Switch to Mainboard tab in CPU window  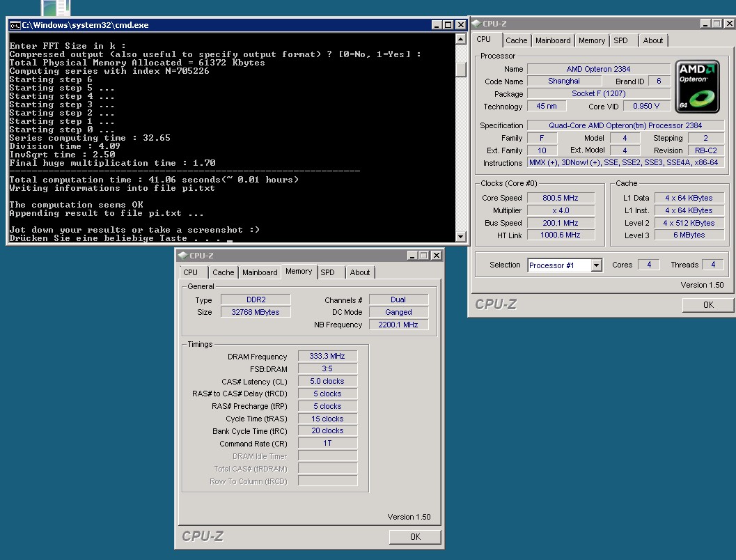pyautogui.click(x=553, y=40)
